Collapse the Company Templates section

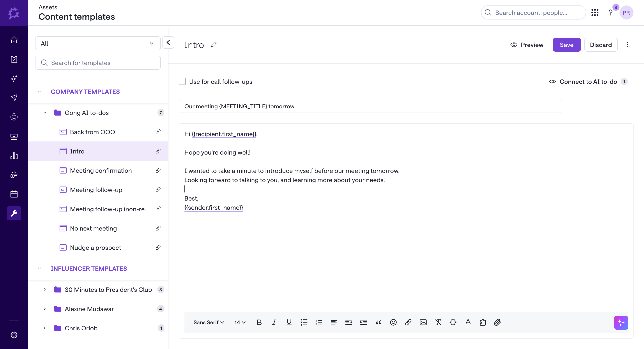(x=39, y=92)
